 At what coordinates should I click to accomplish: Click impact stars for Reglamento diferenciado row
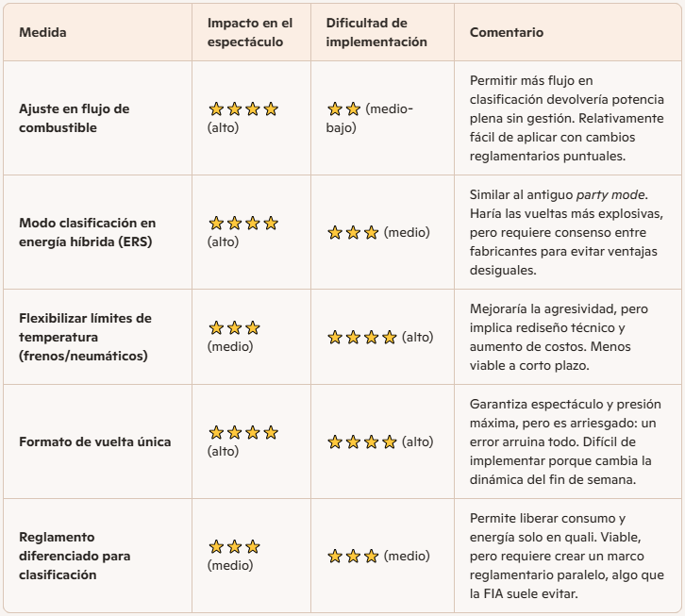(234, 547)
